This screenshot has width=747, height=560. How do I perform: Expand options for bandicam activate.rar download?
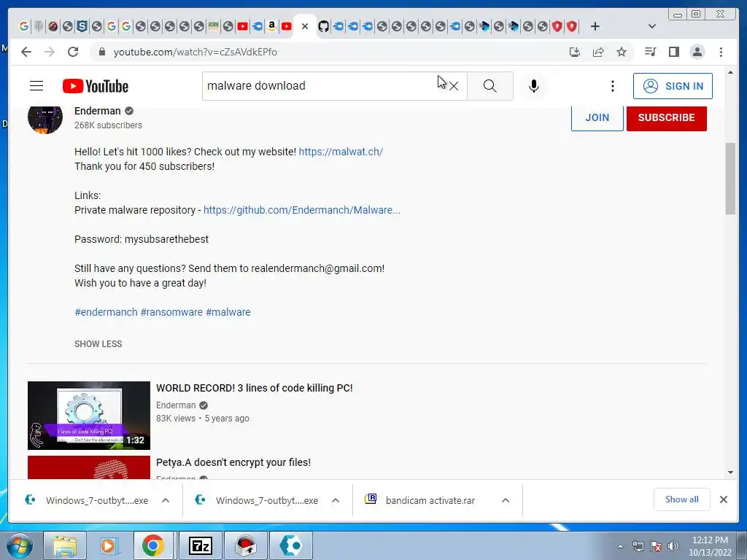[x=506, y=500]
